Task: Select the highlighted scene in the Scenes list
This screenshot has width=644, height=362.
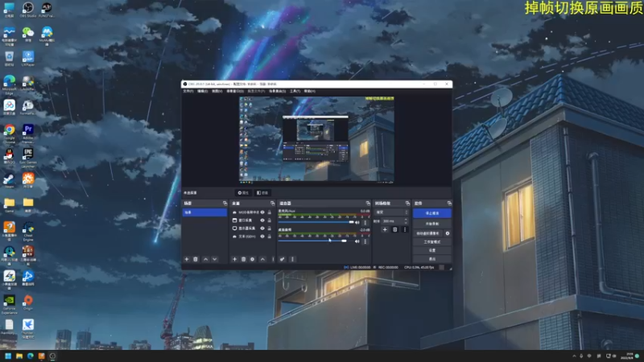Action: click(x=204, y=212)
